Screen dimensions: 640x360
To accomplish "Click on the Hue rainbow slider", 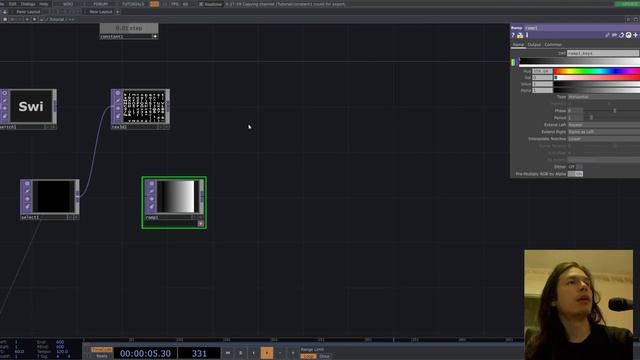I will [597, 71].
